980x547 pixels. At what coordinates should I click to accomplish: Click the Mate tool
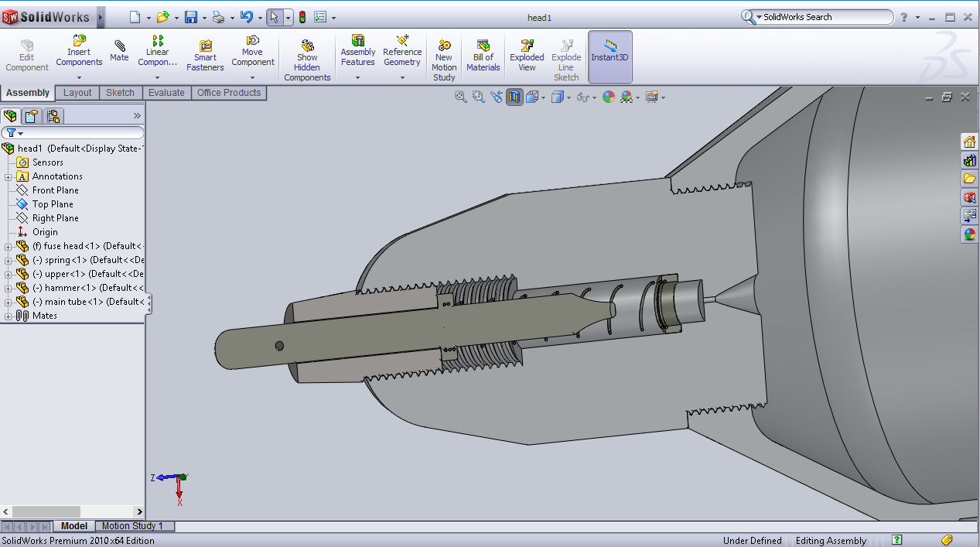pyautogui.click(x=119, y=51)
